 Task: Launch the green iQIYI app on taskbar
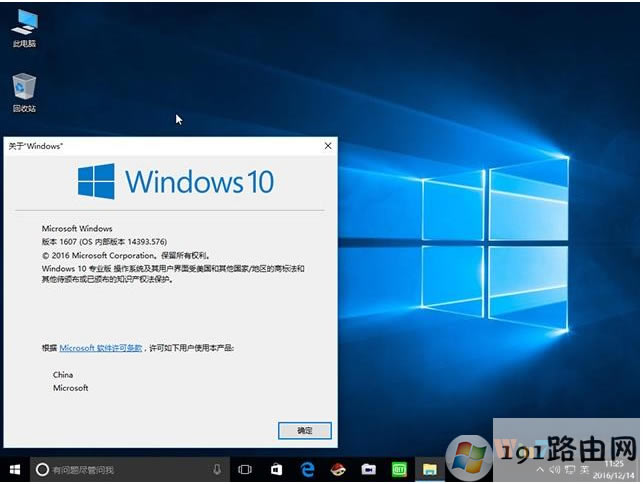[x=398, y=469]
